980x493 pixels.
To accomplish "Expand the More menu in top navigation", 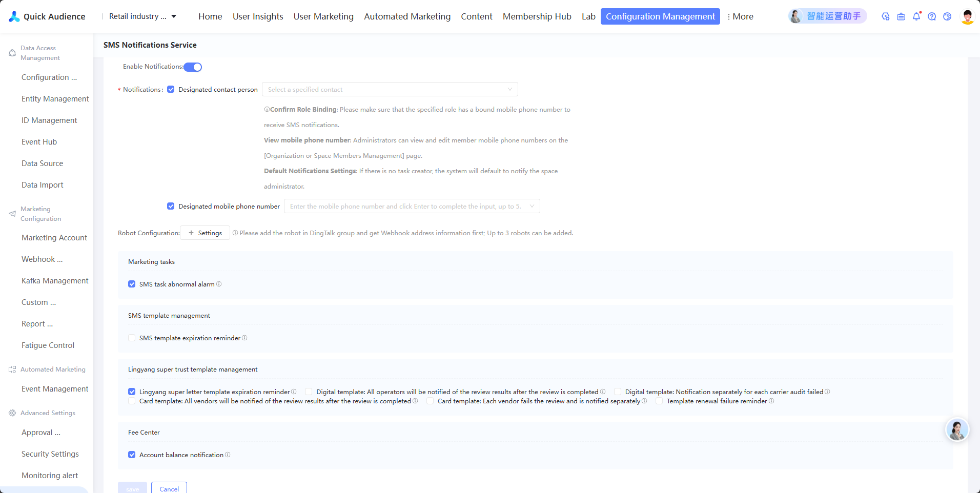I will [740, 16].
